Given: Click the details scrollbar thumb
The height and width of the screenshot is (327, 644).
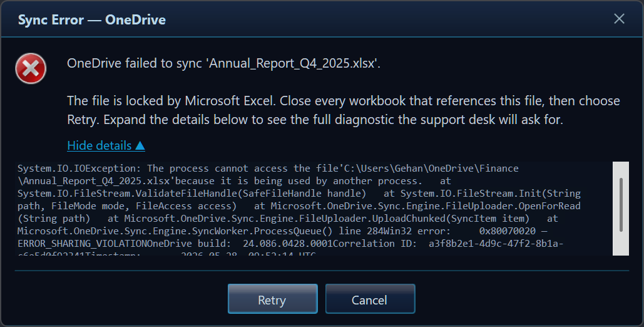Looking at the screenshot, I should coord(621,204).
